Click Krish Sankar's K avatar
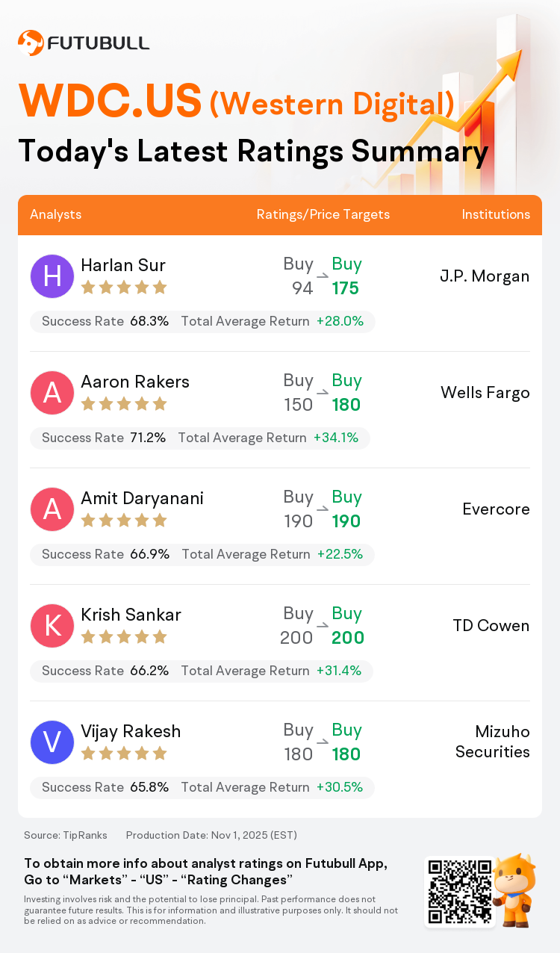Viewport: 560px width, 953px height. click(x=52, y=626)
